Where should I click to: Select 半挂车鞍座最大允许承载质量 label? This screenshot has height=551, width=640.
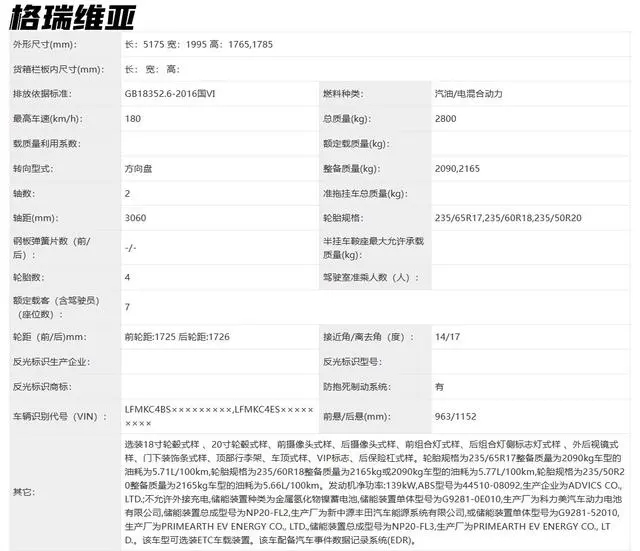click(373, 248)
